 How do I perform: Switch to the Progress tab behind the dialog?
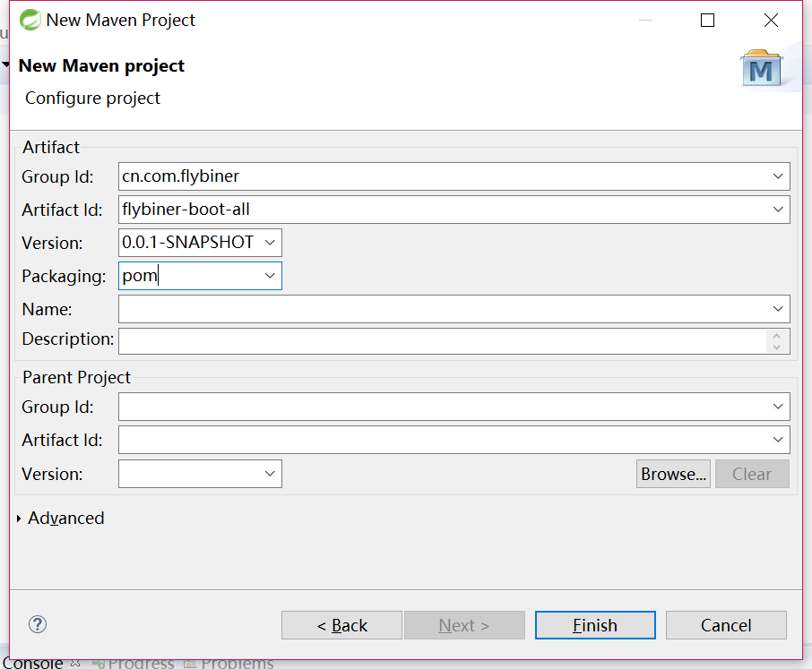pos(134,664)
